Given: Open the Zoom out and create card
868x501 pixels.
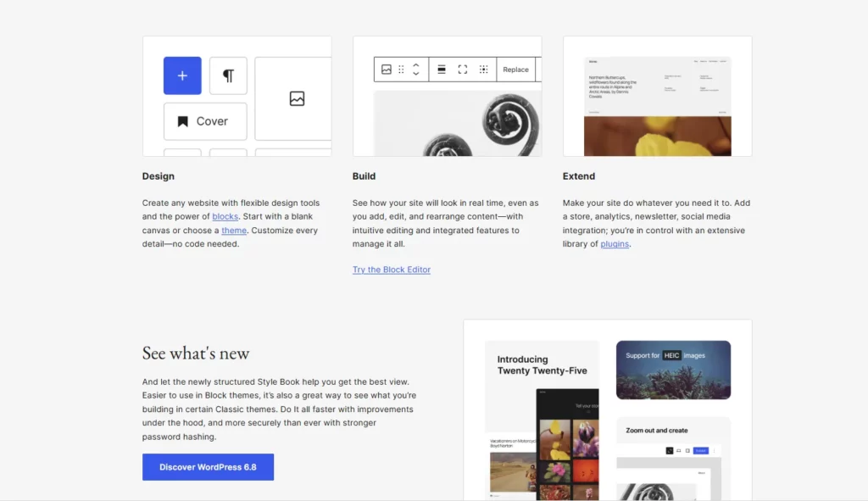Looking at the screenshot, I should (x=674, y=459).
